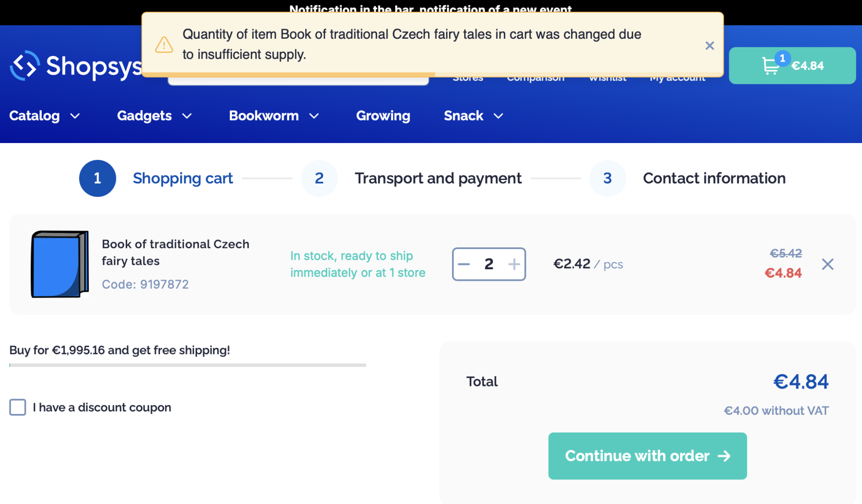Viewport: 862px width, 504px height.
Task: Open the shopping cart icon in header
Action: coord(770,66)
